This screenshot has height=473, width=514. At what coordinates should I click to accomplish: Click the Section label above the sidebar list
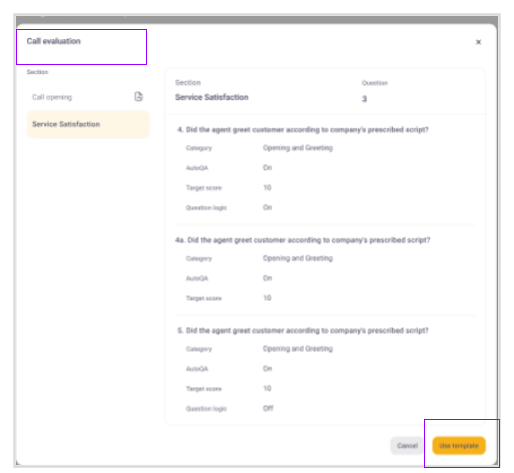click(37, 72)
